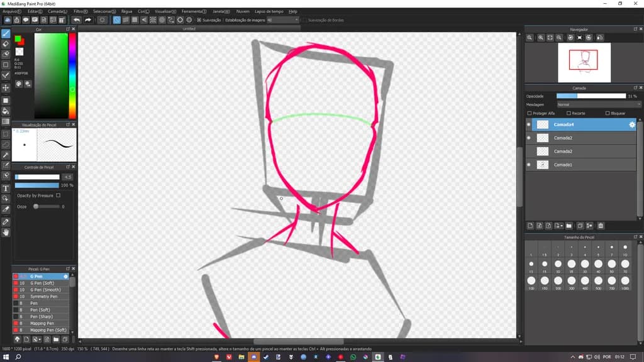The height and width of the screenshot is (362, 644).
Task: Delete layer using the trash icon
Action: pyautogui.click(x=601, y=226)
